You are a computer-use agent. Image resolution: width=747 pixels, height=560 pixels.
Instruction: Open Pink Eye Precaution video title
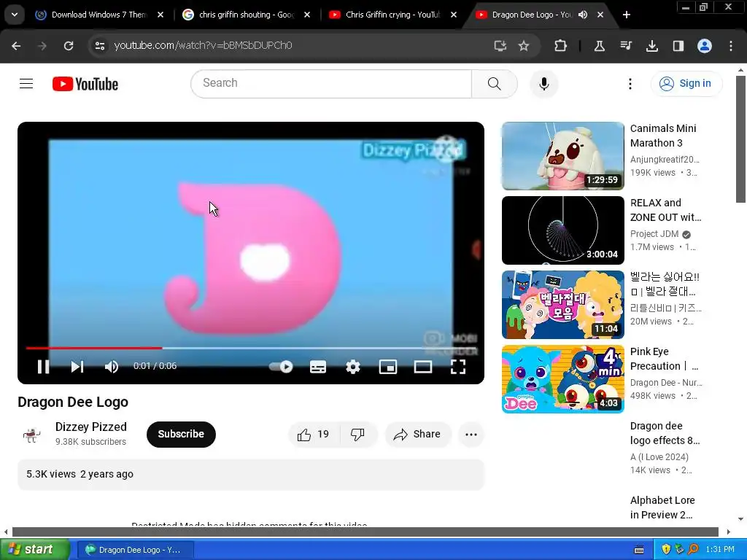pyautogui.click(x=664, y=359)
